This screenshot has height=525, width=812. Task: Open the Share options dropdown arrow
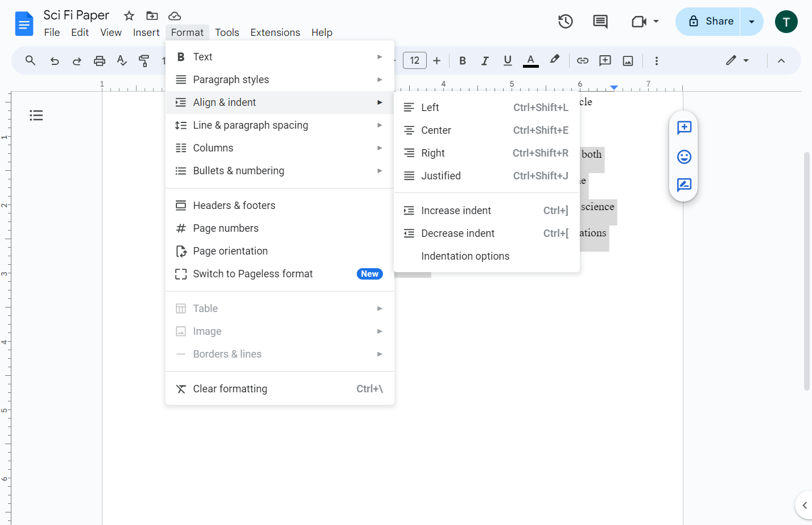752,22
